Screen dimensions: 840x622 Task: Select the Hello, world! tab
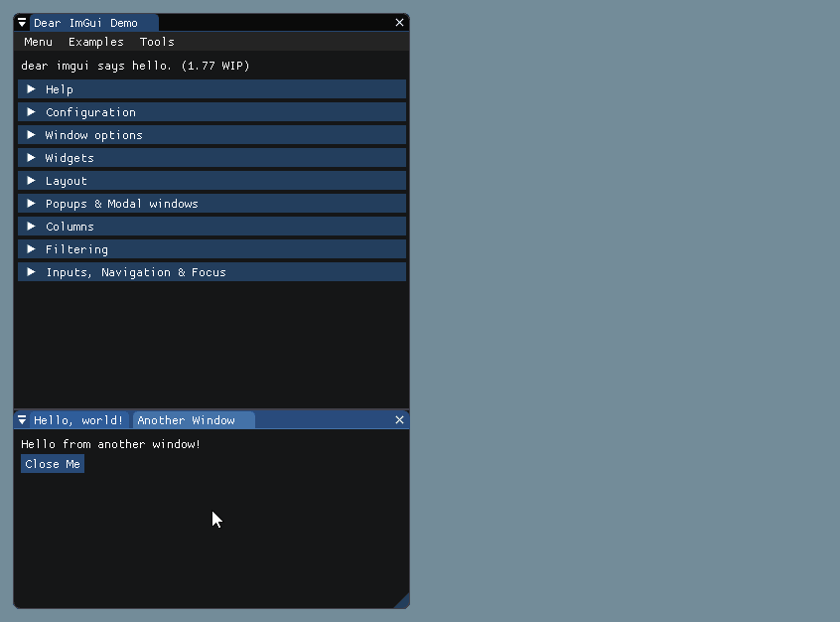click(77, 419)
